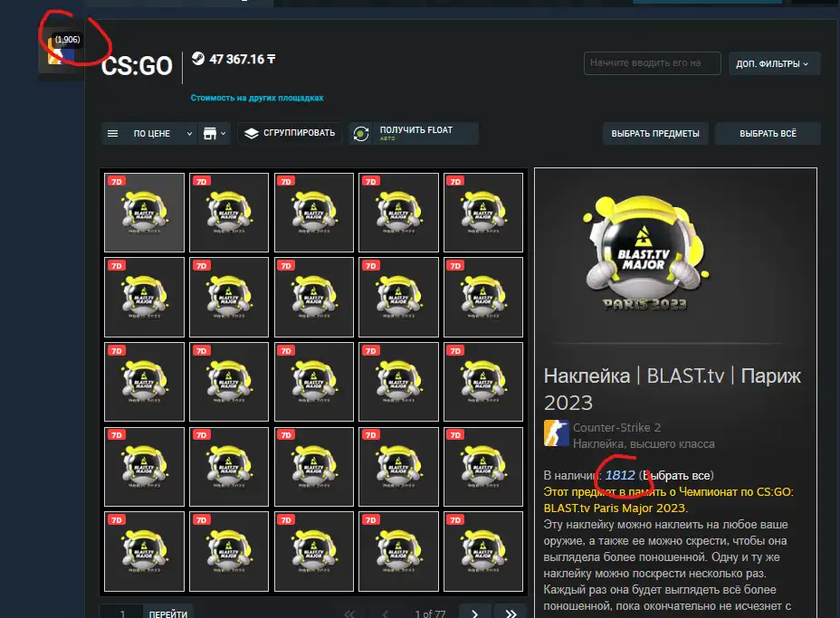Select last sticker in the bottom grid row

[483, 552]
